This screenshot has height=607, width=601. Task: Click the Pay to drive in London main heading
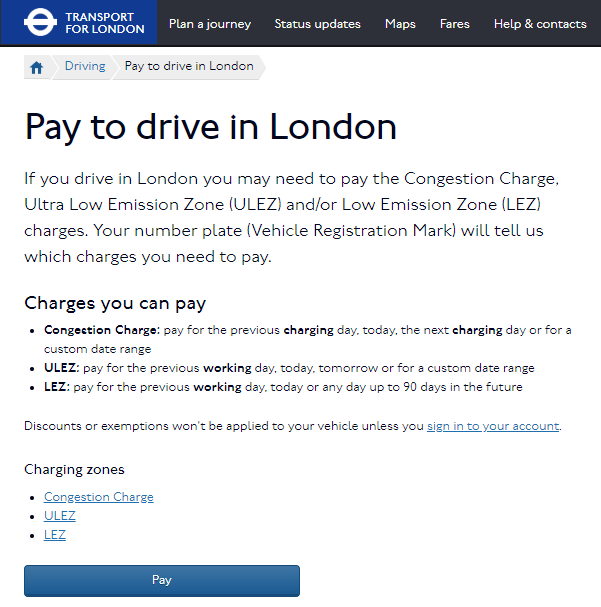(x=211, y=127)
